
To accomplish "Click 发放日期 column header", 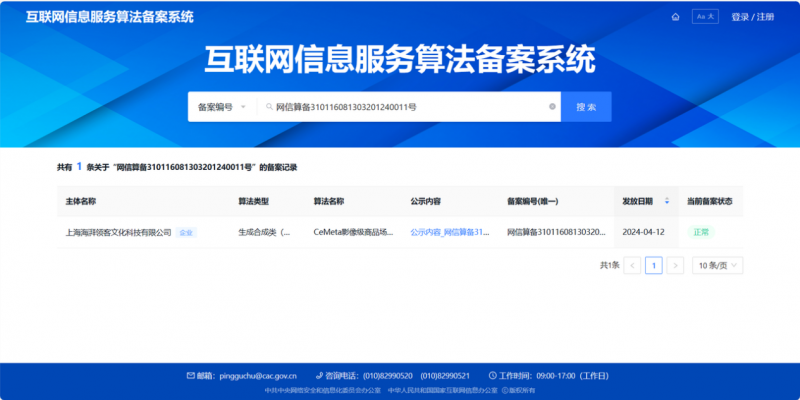I will (637, 202).
